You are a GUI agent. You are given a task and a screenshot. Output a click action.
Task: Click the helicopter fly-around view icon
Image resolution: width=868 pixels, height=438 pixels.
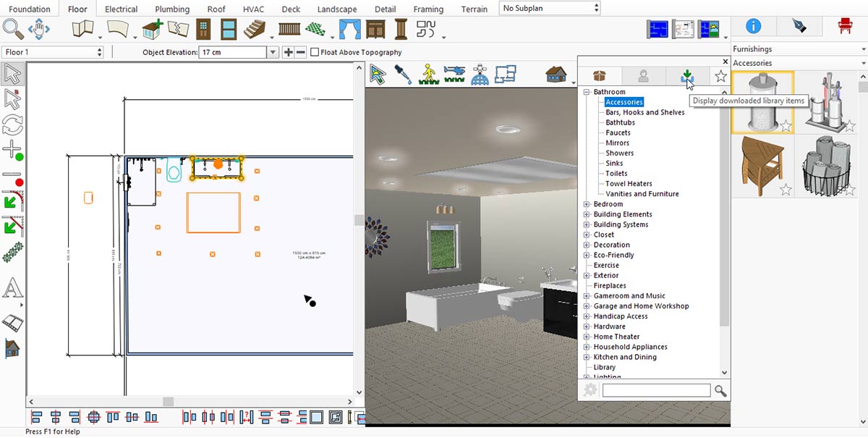pos(454,74)
